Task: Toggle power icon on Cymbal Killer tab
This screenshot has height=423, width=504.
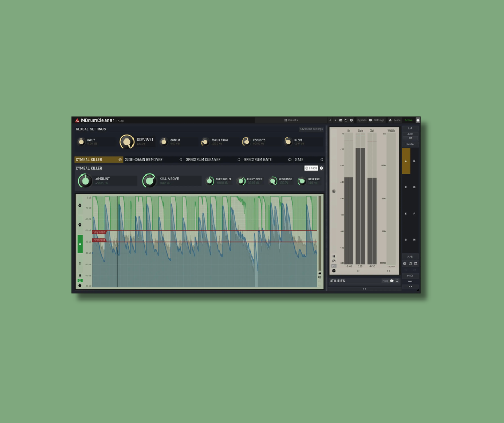Action: click(x=120, y=159)
